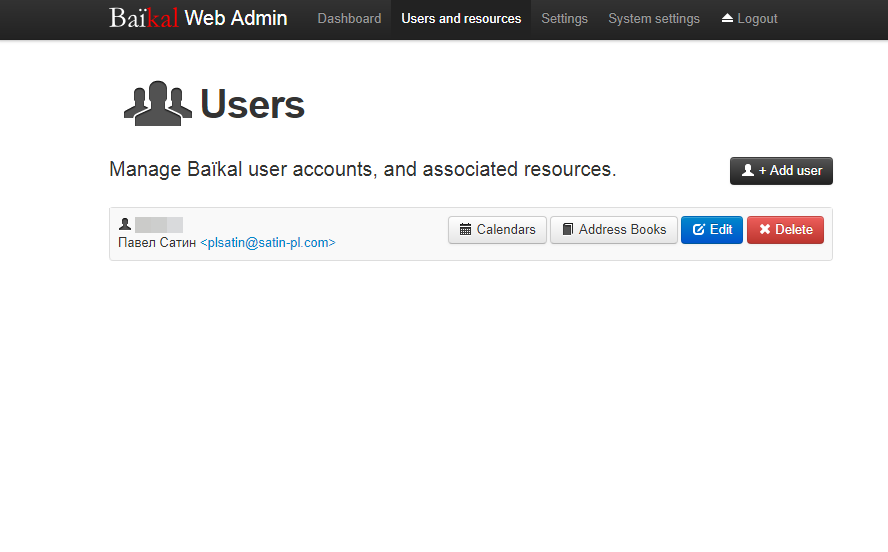Screen dimensions: 888x552
Task: Click the user icon beside the blurred username
Action: tap(125, 225)
